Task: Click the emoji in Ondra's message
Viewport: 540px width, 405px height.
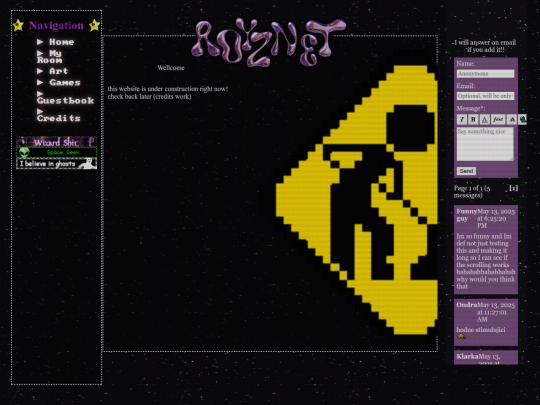Action: [461, 337]
